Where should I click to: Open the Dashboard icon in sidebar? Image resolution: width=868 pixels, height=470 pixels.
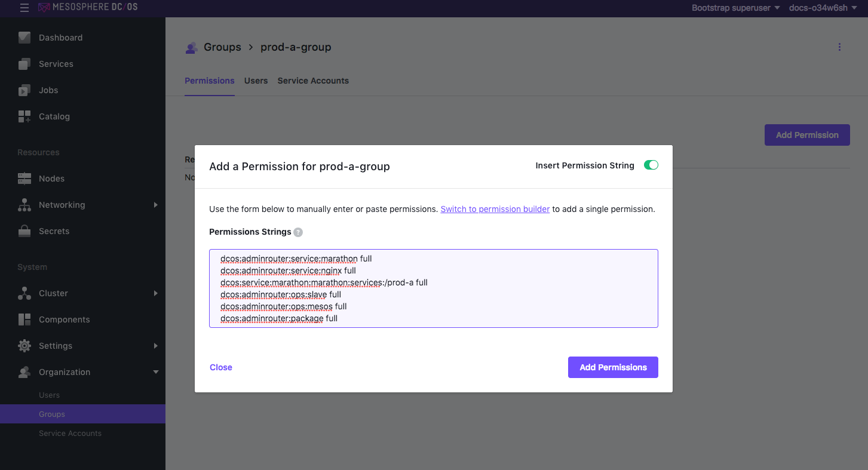(24, 38)
